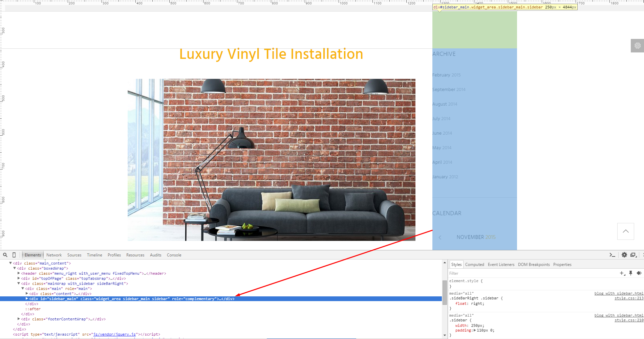Show the console drawer icon
Screen dimensions: 644x339
[x=612, y=255]
